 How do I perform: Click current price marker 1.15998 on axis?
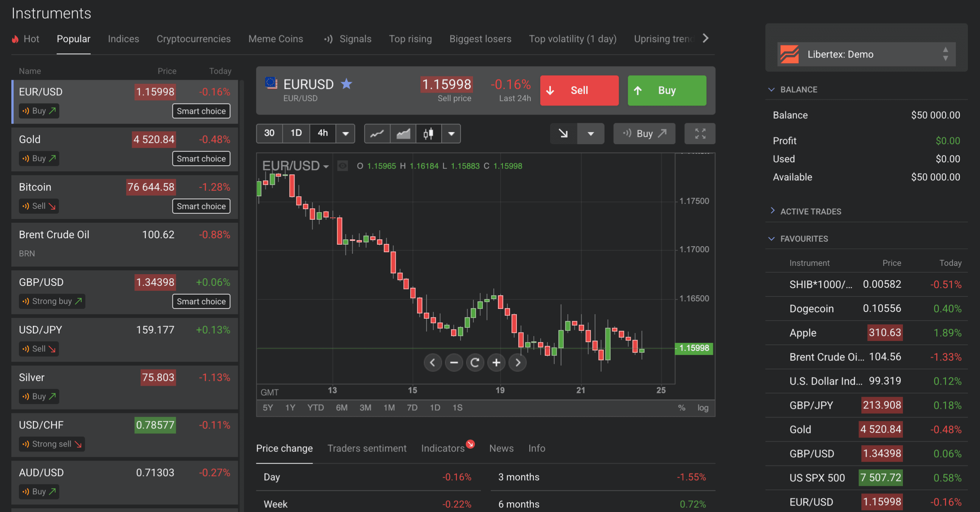(x=694, y=348)
